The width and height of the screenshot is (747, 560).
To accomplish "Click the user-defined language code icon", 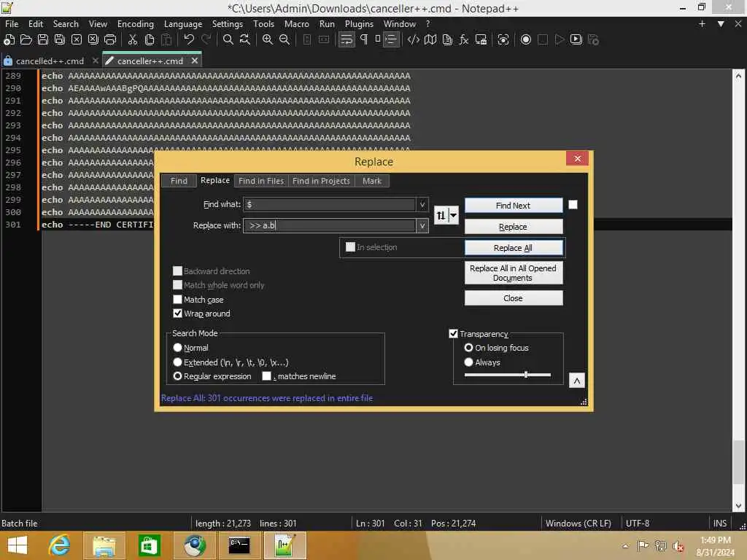I will coord(413,39).
